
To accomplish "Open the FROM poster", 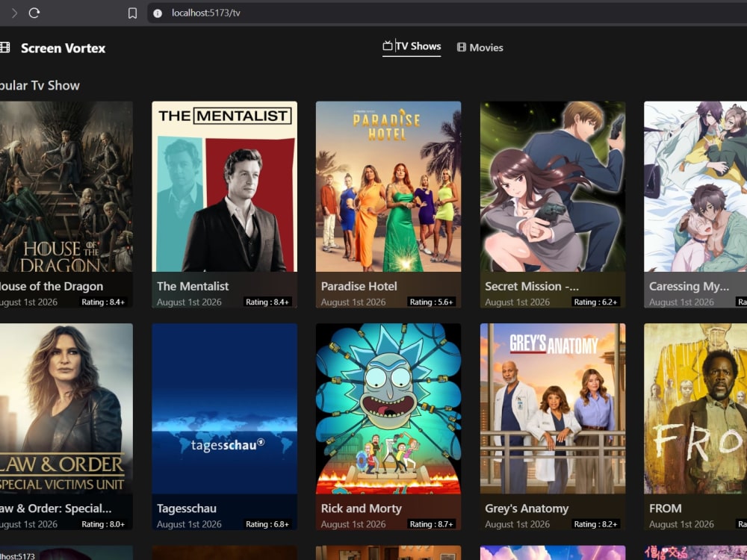I will pyautogui.click(x=695, y=408).
